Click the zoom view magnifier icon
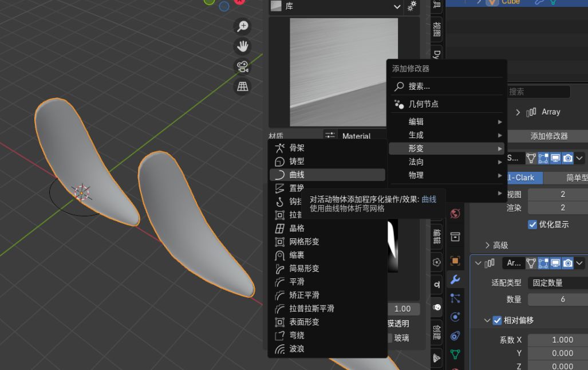588x370 pixels. (243, 26)
